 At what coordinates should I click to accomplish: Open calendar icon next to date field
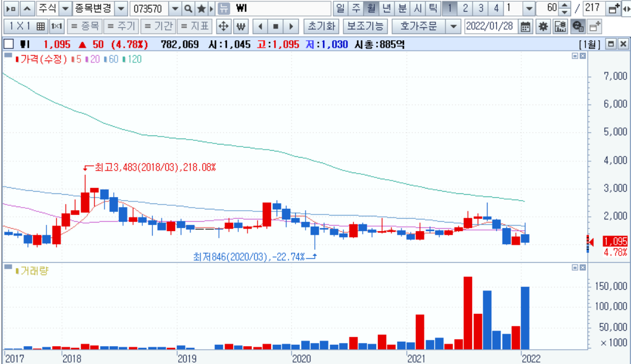(525, 27)
